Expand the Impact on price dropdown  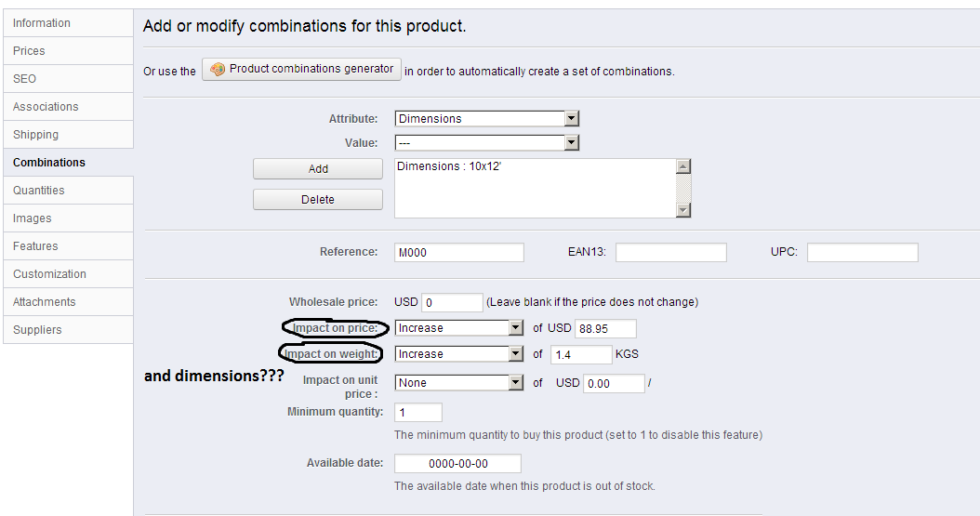click(460, 328)
